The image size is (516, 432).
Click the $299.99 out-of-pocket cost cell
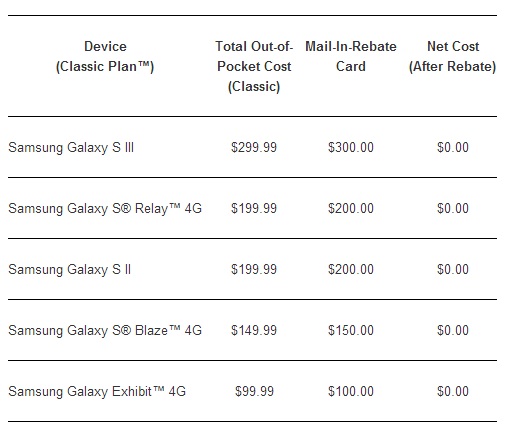coord(254,147)
